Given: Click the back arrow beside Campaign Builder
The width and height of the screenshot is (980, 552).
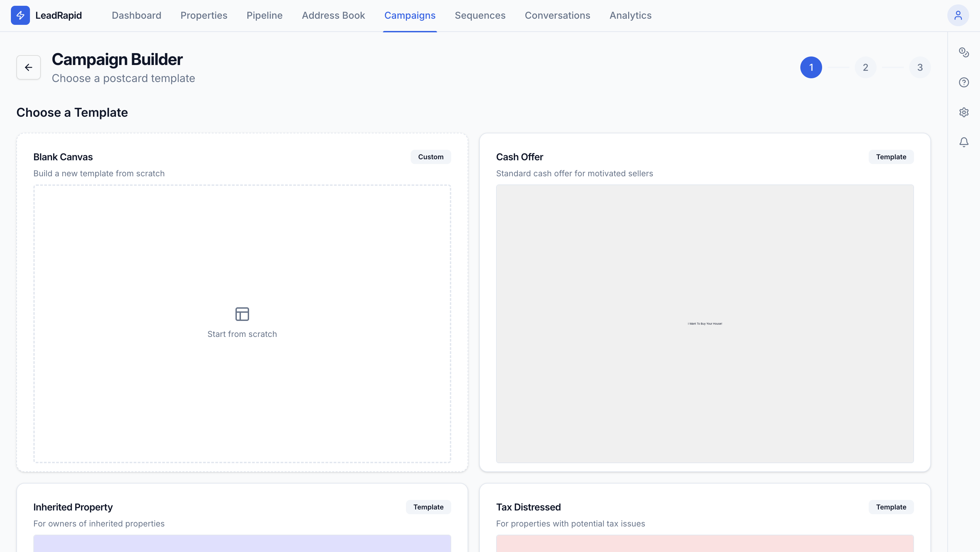Looking at the screenshot, I should tap(29, 67).
